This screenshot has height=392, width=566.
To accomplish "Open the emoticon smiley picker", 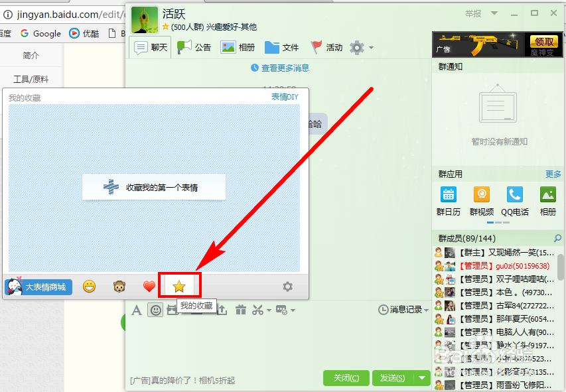I will pos(155,309).
